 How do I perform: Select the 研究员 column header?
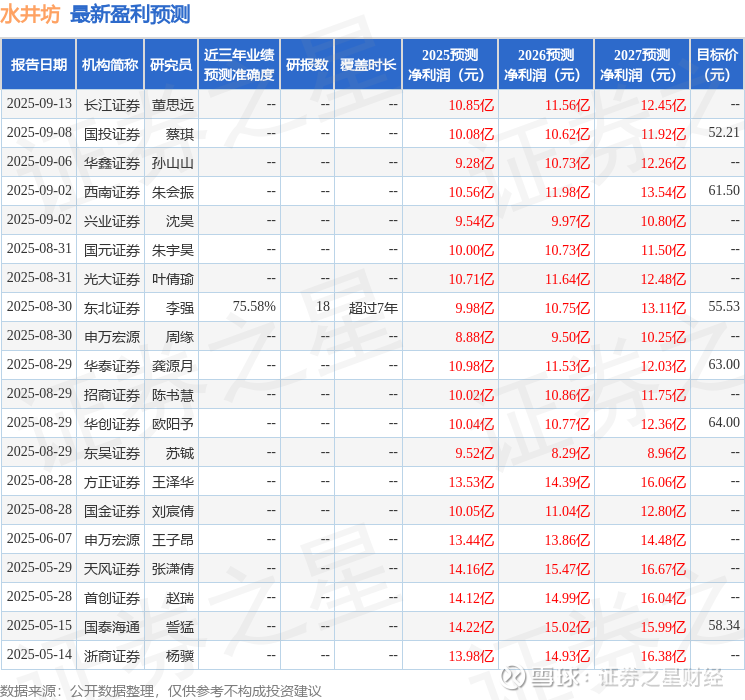coord(171,65)
